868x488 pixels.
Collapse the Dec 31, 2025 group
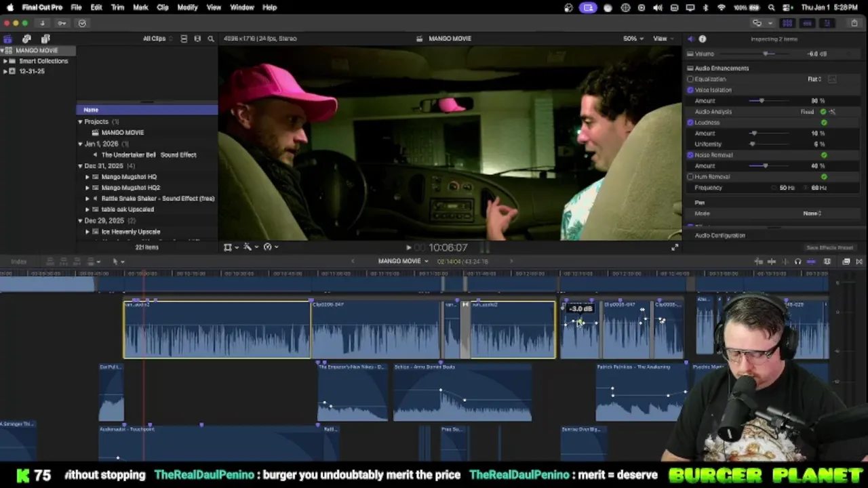coord(80,166)
